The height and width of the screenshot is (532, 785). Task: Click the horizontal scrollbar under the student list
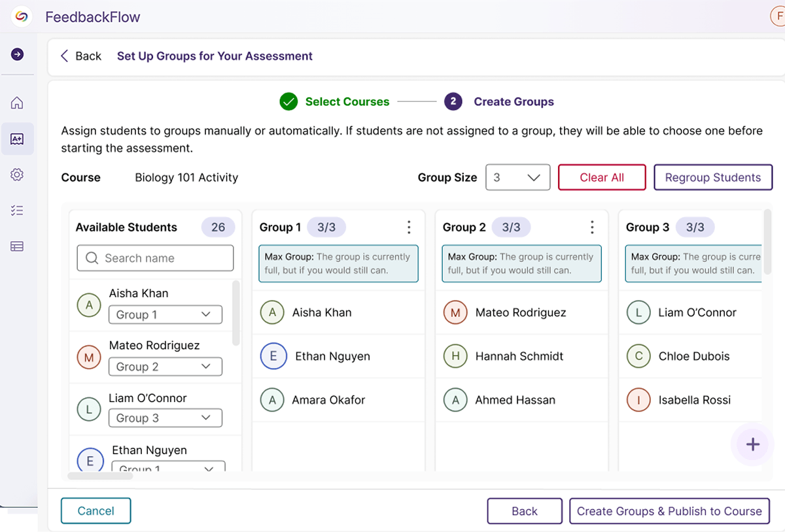[x=100, y=476]
